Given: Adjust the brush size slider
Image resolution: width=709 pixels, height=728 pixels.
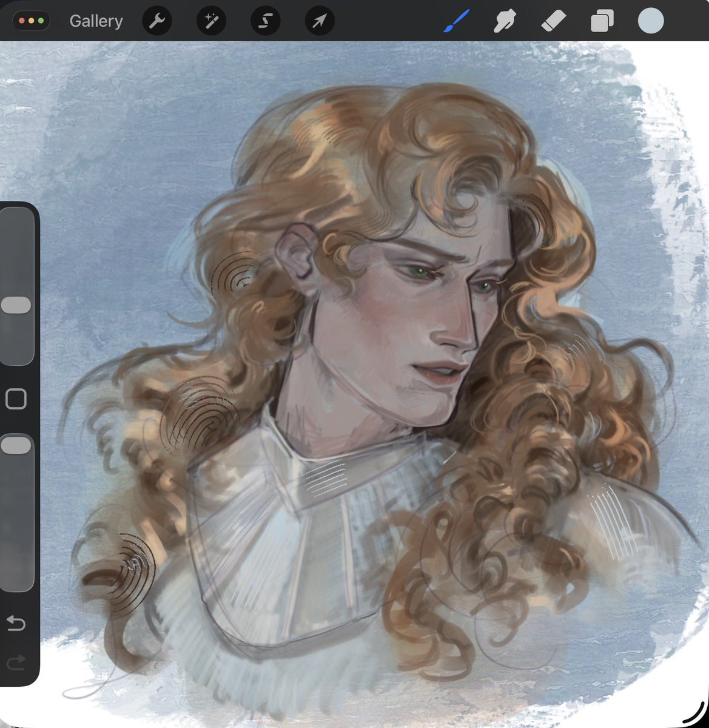Looking at the screenshot, I should (16, 303).
